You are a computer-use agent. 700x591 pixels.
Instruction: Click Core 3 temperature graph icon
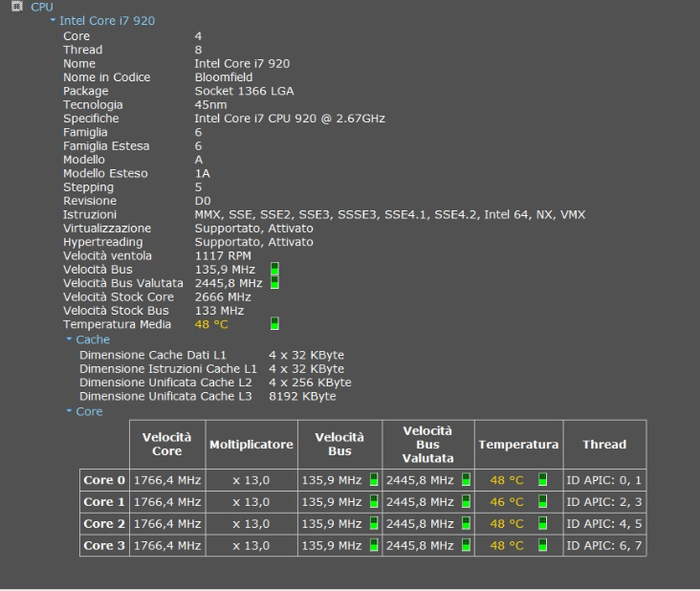pos(543,545)
